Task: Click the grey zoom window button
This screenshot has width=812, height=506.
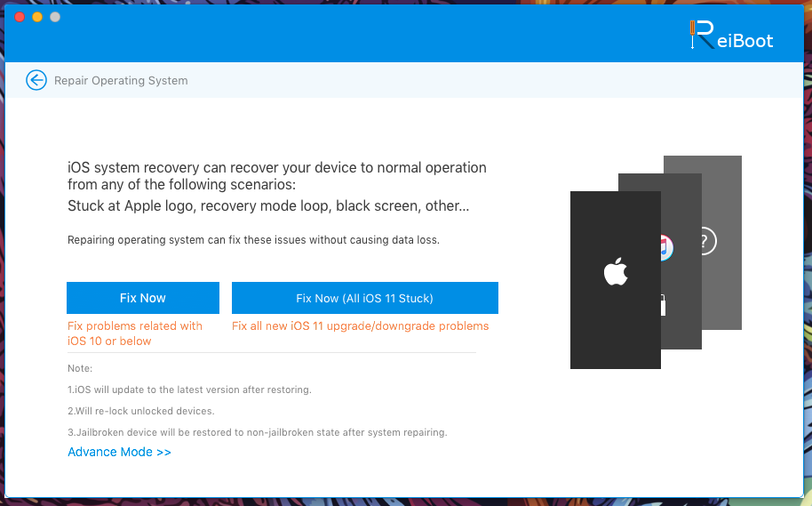Action: tap(55, 17)
